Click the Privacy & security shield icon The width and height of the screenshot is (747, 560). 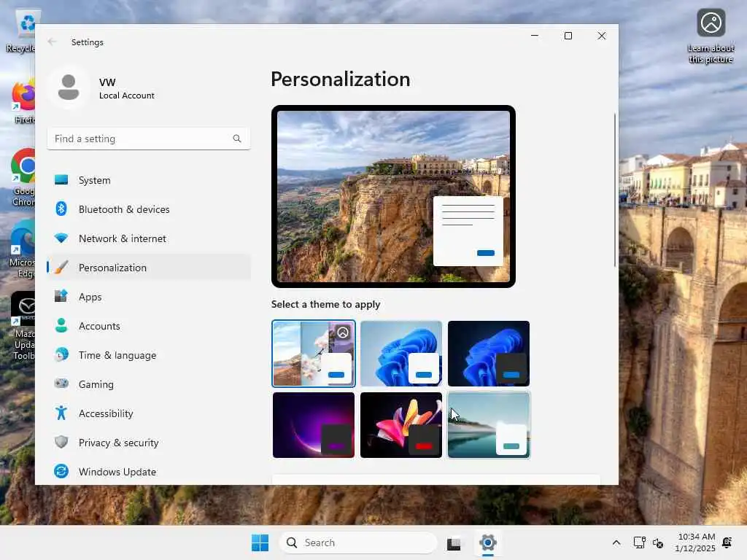point(61,442)
